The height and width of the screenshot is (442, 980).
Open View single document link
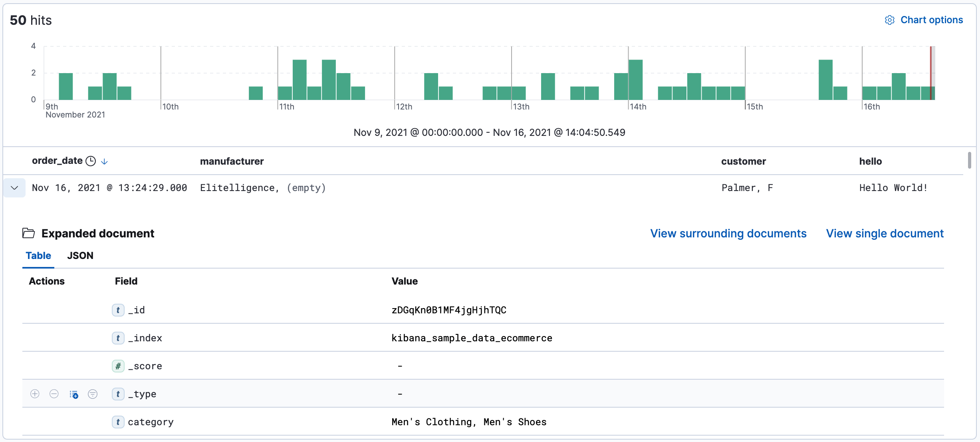click(x=885, y=233)
